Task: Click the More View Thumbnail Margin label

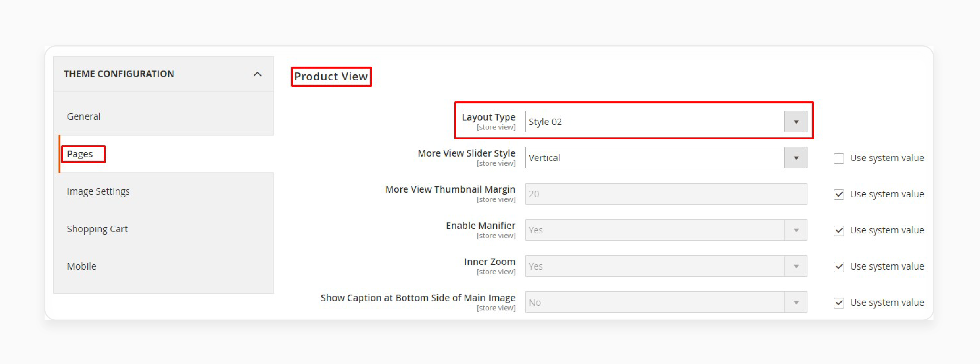Action: click(450, 189)
